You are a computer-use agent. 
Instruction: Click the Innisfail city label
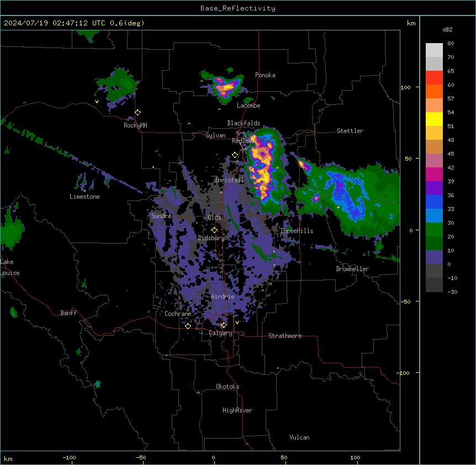pyautogui.click(x=229, y=180)
